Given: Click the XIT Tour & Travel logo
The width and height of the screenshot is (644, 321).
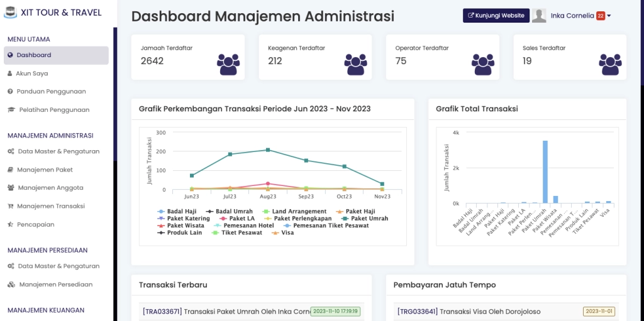Looking at the screenshot, I should tap(11, 13).
